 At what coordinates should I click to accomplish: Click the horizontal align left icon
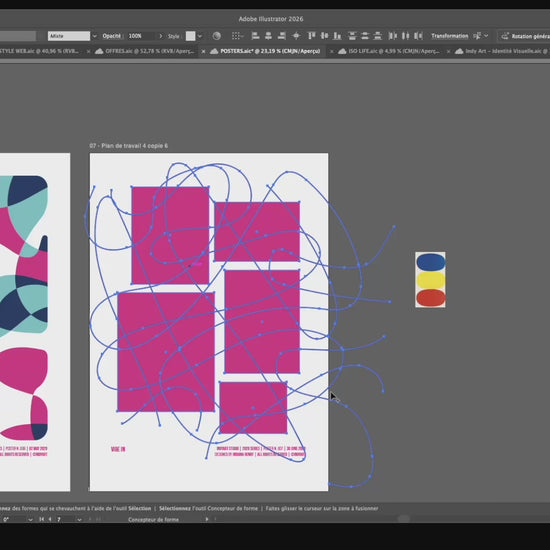(x=255, y=36)
